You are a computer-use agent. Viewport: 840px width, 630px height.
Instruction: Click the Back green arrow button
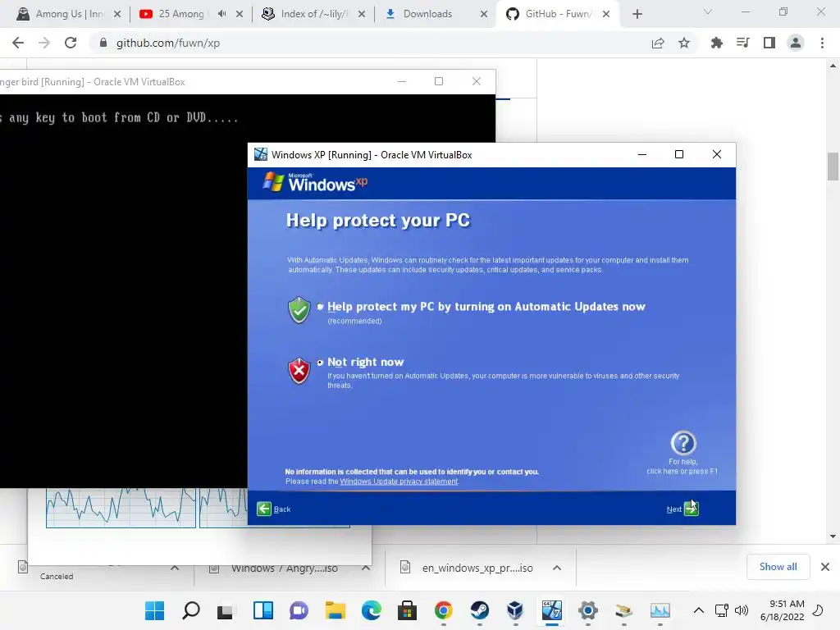point(264,509)
